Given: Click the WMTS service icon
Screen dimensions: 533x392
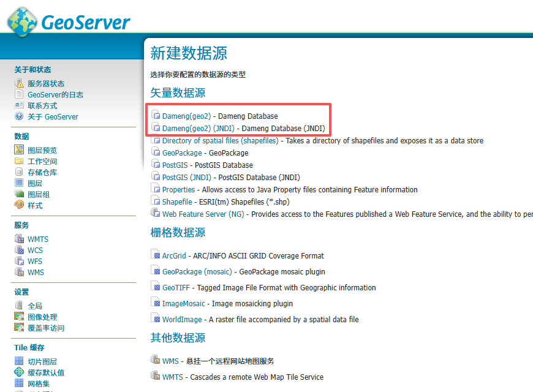Looking at the screenshot, I should (x=20, y=239).
